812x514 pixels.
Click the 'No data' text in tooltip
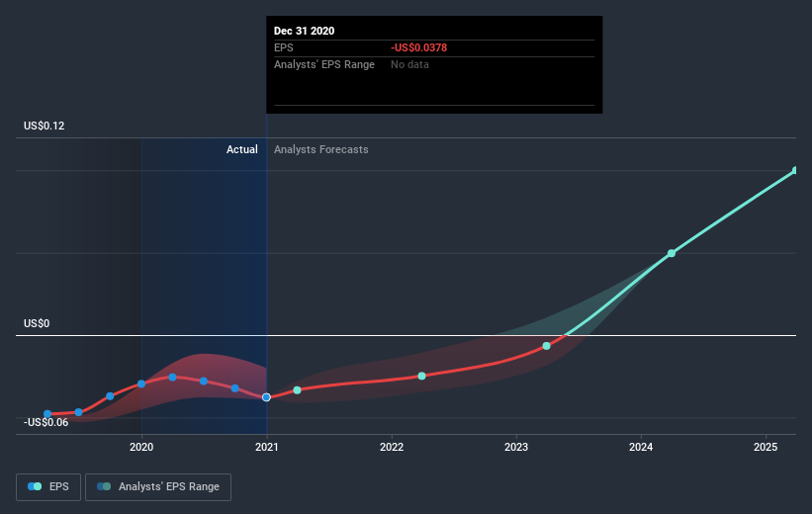pos(409,64)
